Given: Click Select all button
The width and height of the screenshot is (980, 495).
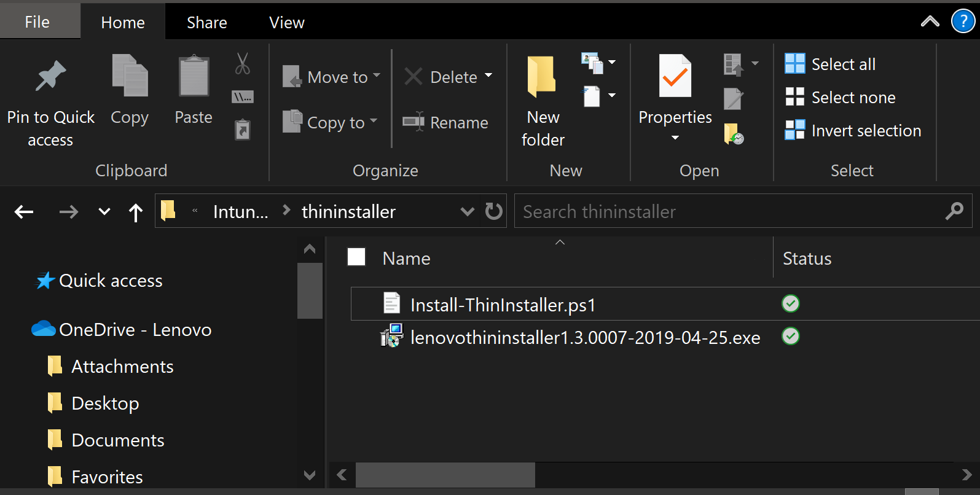Looking at the screenshot, I should tap(830, 64).
